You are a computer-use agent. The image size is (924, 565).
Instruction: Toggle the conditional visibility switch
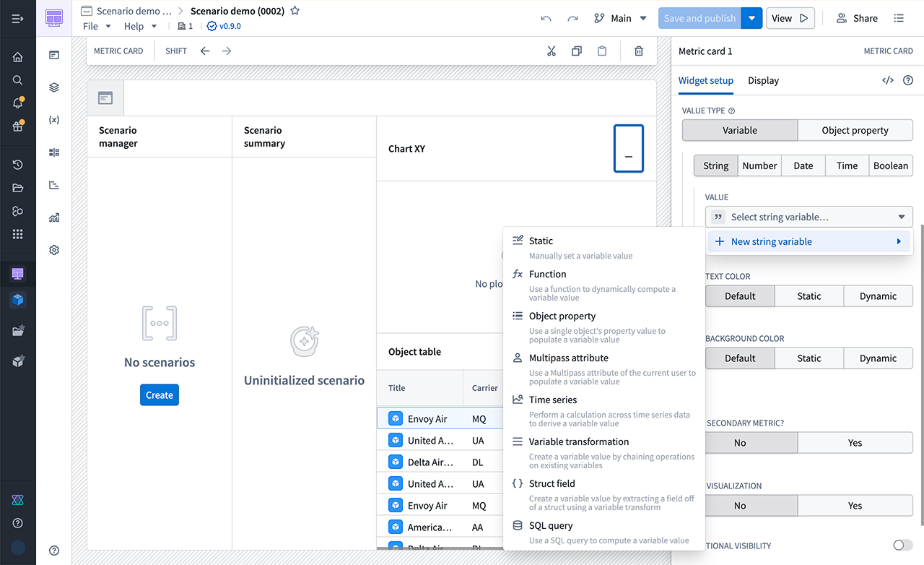point(902,545)
